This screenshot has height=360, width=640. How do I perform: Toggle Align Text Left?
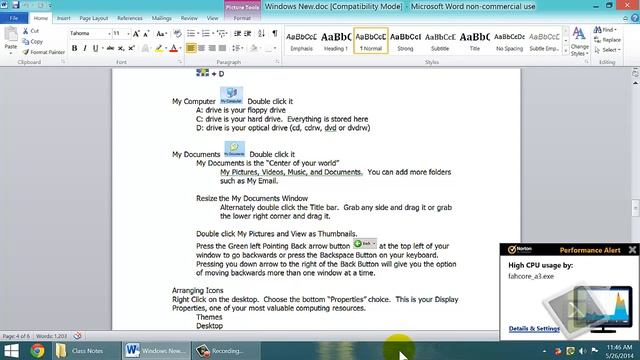coord(191,48)
